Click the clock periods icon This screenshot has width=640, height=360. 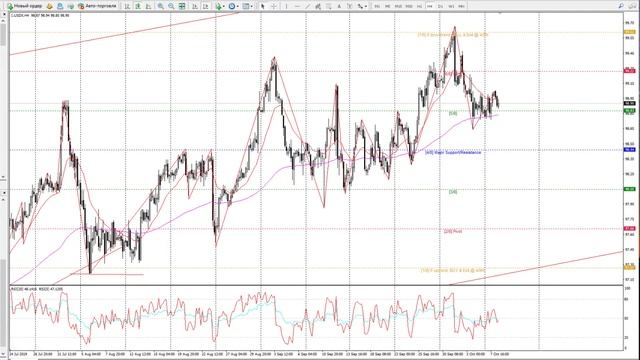coord(232,6)
